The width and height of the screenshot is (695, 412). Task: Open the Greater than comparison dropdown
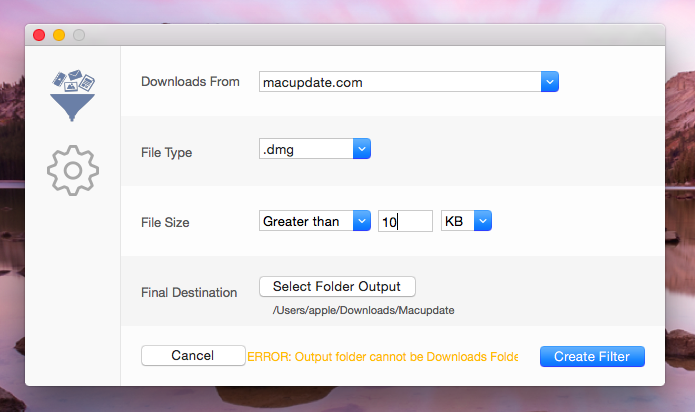point(315,221)
